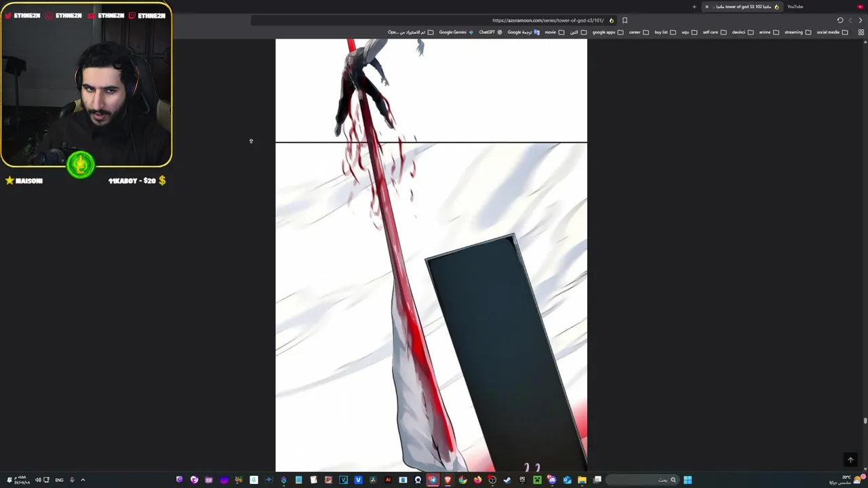Viewport: 868px width, 488px height.
Task: Open the self care bookmarks folder
Action: [715, 32]
